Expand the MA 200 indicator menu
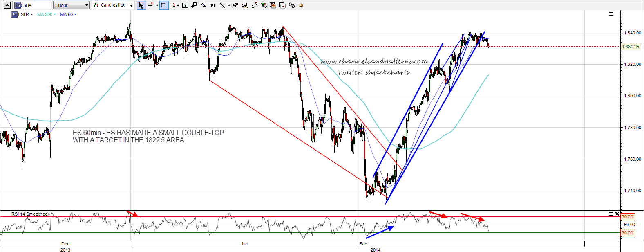 tap(47, 14)
